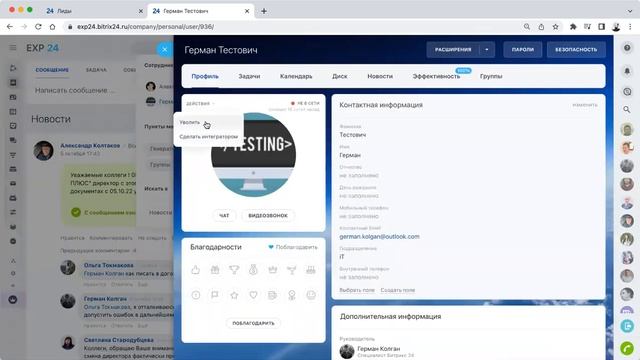Switch to the Задачи tab

coord(249,76)
